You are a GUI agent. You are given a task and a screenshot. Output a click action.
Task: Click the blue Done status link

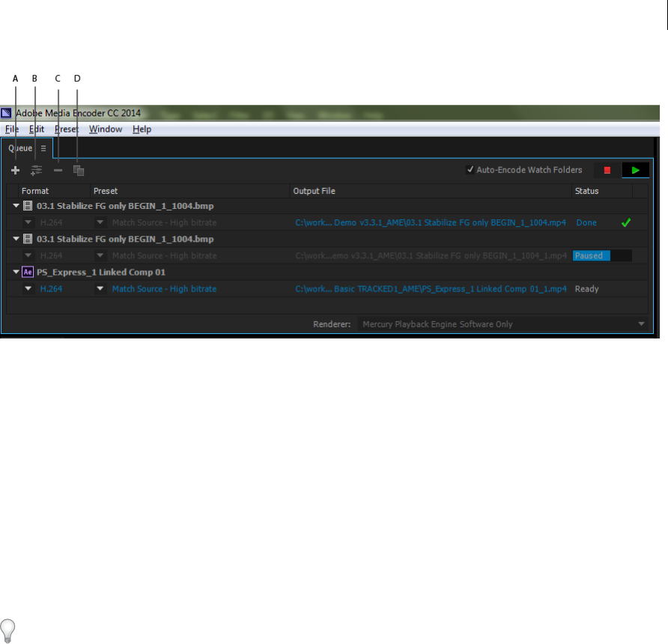586,222
